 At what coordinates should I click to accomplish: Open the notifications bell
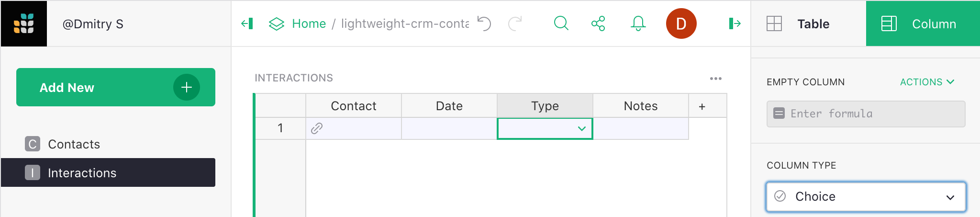pyautogui.click(x=638, y=23)
